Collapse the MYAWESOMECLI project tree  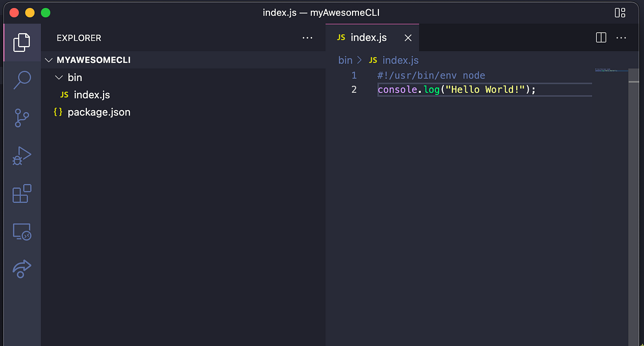[49, 60]
